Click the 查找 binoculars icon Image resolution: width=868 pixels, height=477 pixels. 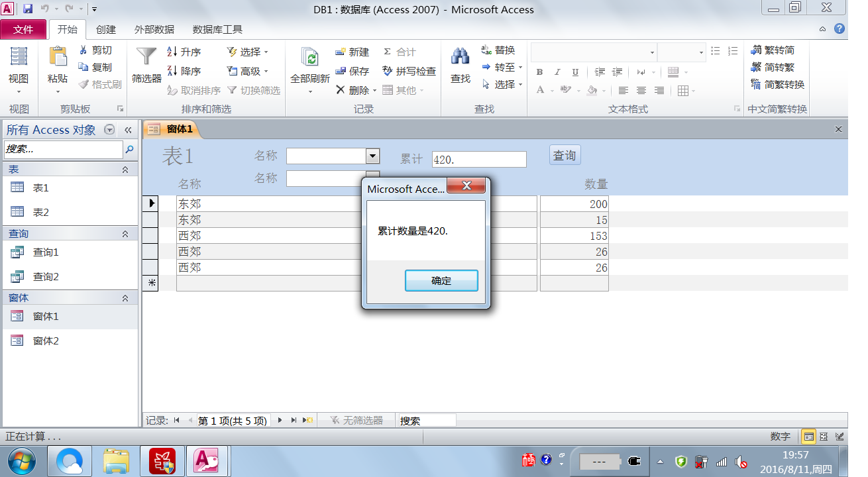point(461,57)
